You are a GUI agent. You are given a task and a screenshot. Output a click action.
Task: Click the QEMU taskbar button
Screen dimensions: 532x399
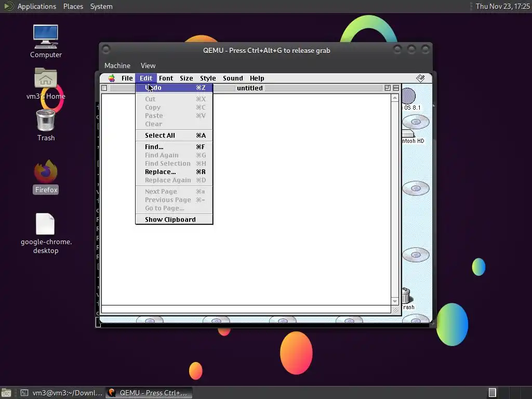(149, 393)
